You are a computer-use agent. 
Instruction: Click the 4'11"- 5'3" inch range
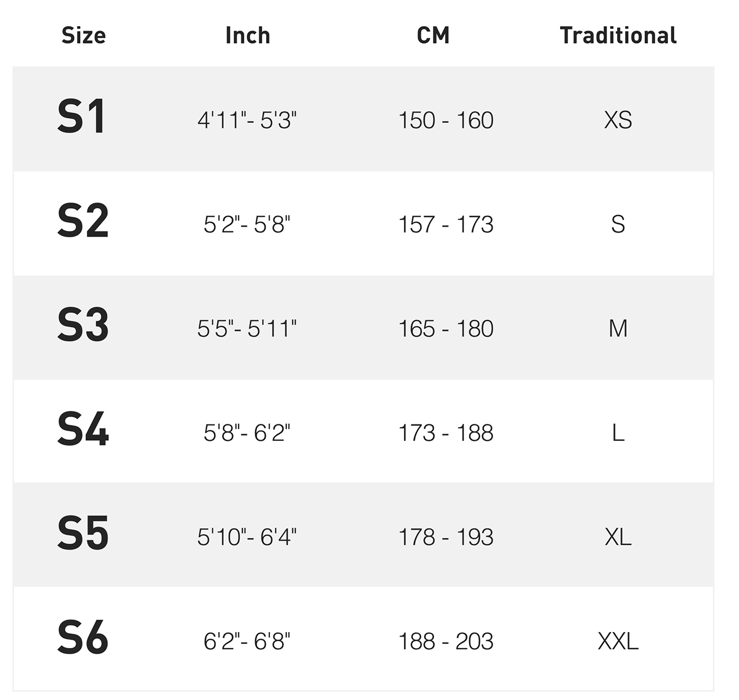point(247,120)
